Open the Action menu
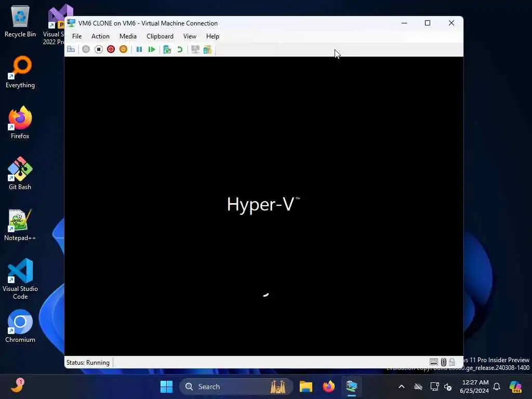The width and height of the screenshot is (532, 399). click(100, 36)
